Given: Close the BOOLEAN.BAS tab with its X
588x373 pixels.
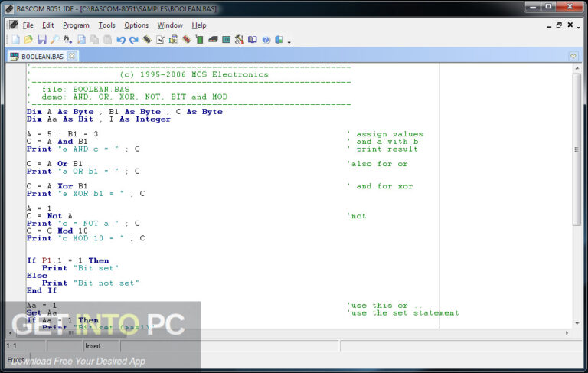Looking at the screenshot, I should [x=71, y=56].
